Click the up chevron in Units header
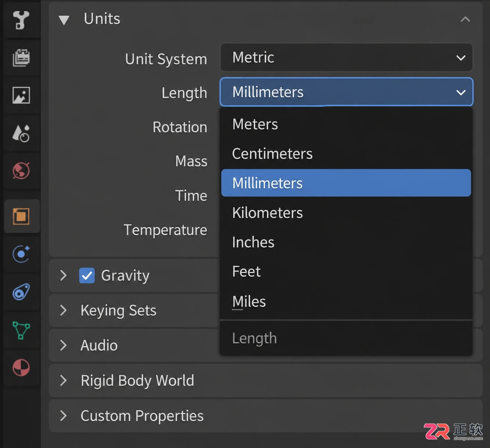This screenshot has height=448, width=490. 465,19
